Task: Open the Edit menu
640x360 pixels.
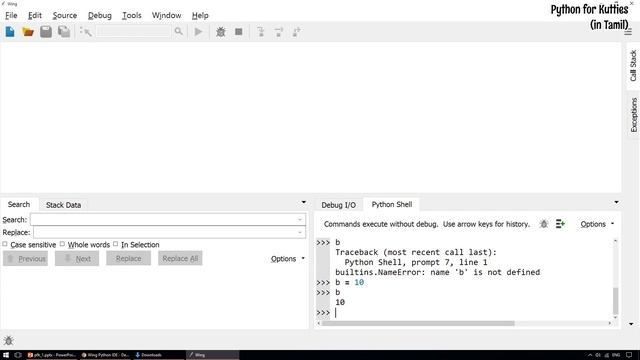Action: 35,15
